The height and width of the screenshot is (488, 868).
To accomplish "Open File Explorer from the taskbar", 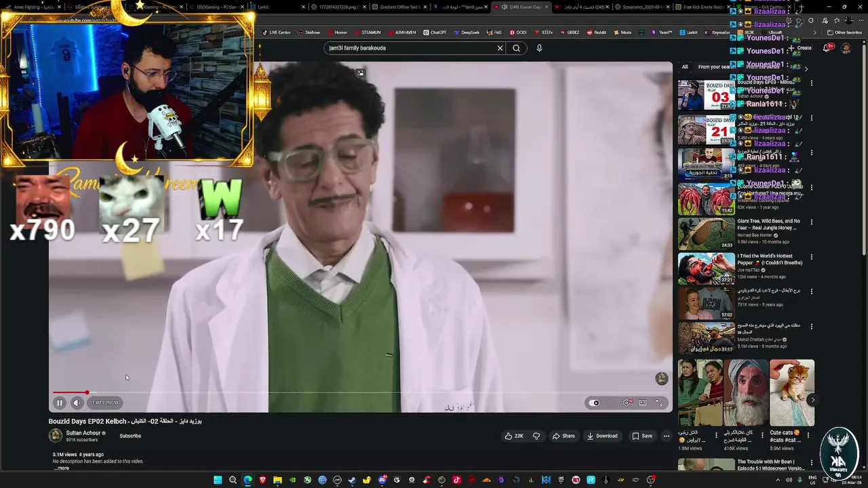I will tap(277, 480).
